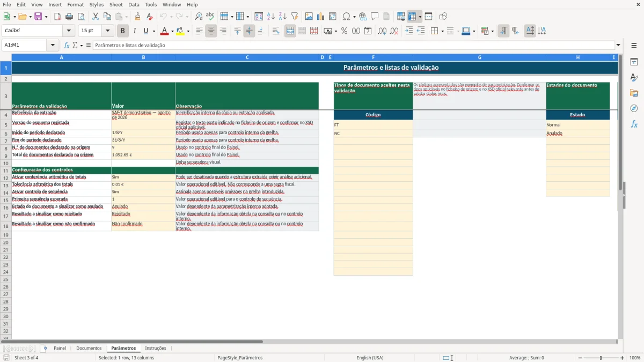Switch to the Painel sheet tab

point(60,348)
